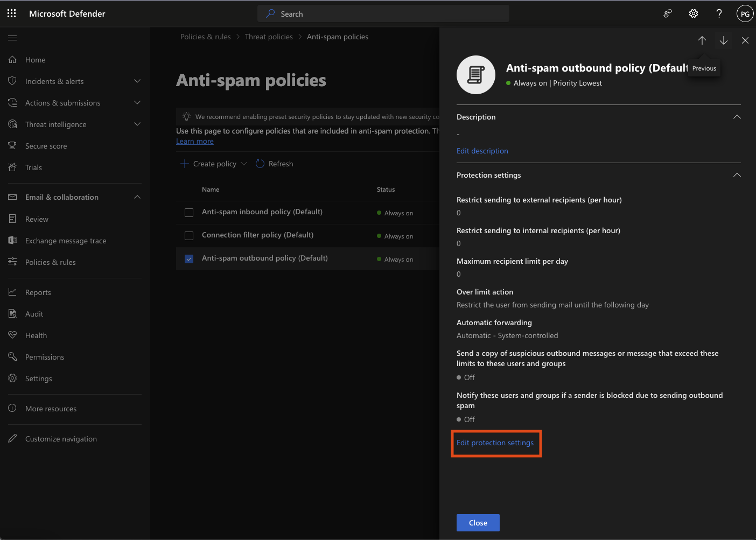
Task: Open the community icon in the top bar
Action: coord(668,13)
